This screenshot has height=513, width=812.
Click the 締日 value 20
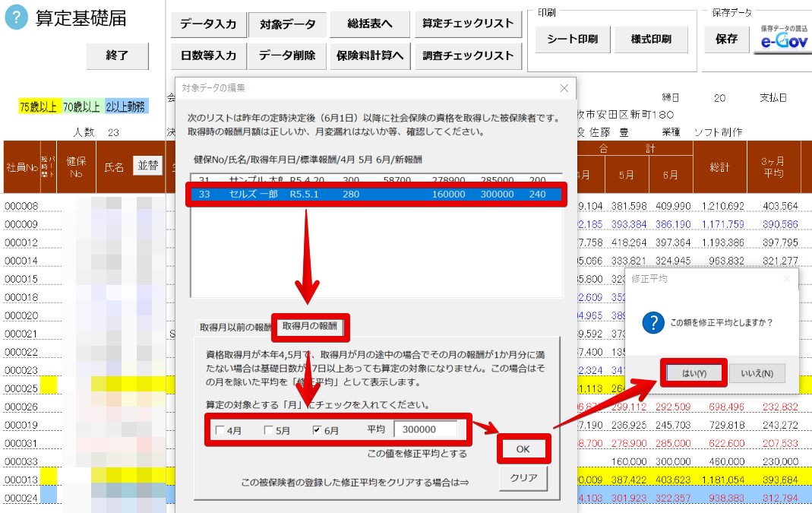tap(719, 98)
